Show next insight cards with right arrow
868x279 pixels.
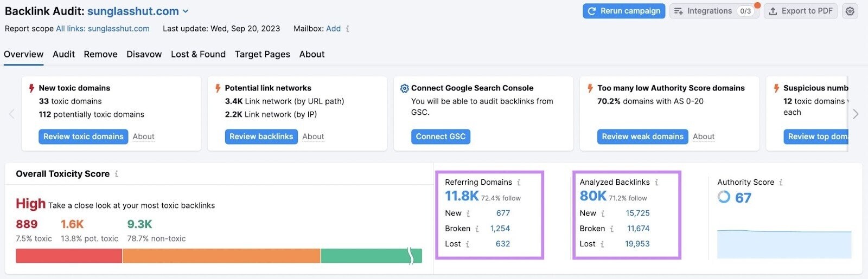click(856, 114)
